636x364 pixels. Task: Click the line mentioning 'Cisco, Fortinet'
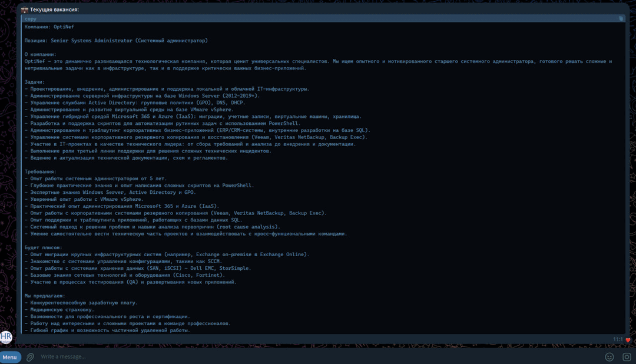[124, 275]
